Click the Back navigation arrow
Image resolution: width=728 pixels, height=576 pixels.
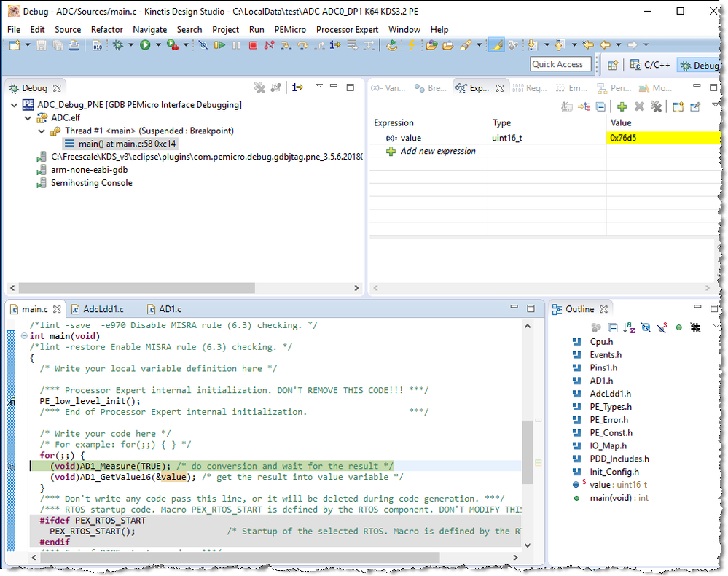605,45
